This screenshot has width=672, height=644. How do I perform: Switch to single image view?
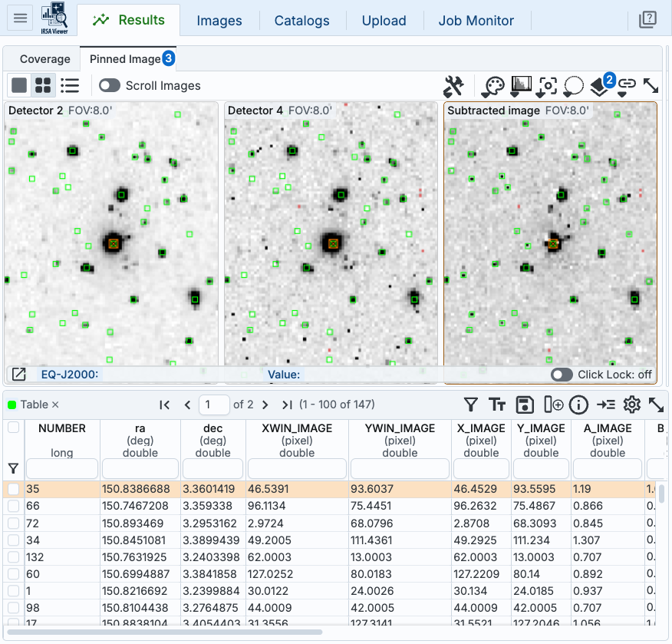click(19, 85)
